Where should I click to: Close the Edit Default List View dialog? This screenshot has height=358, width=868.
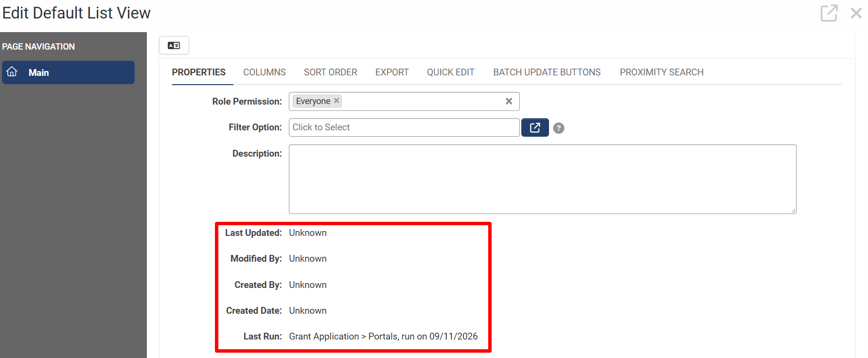click(856, 13)
